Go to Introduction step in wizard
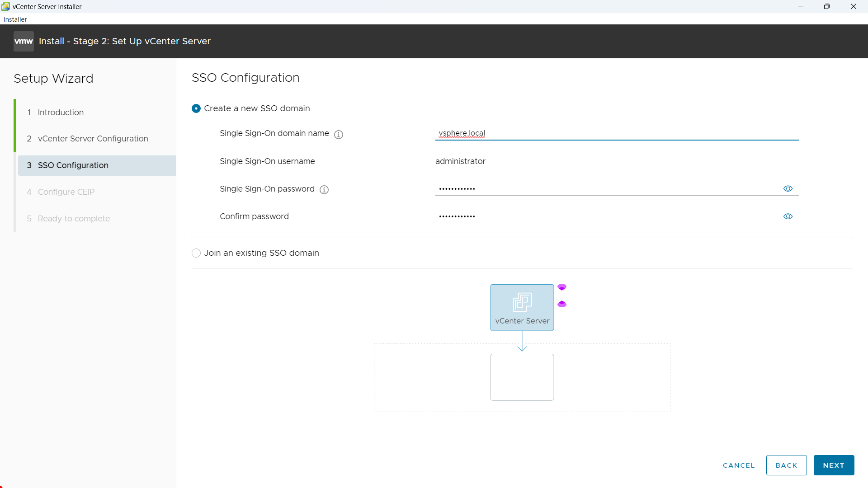Image resolution: width=868 pixels, height=488 pixels. click(x=61, y=112)
